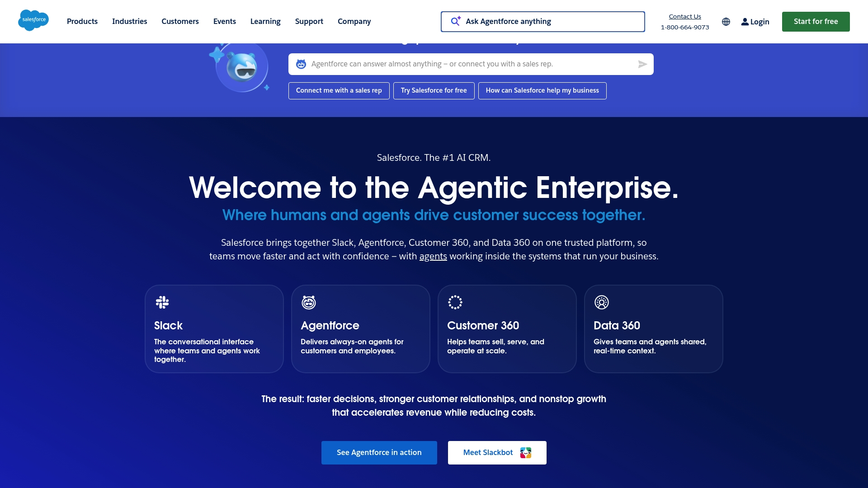Open the Agentforce card title

tap(330, 325)
